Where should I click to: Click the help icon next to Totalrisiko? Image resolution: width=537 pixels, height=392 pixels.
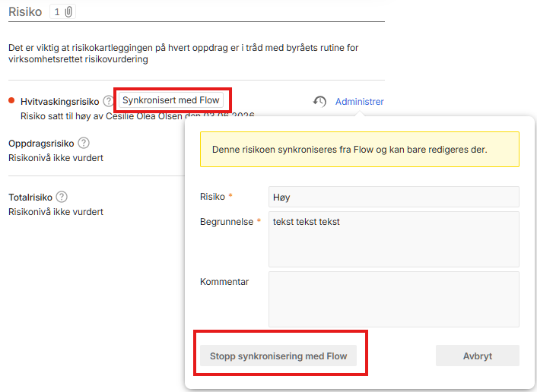point(62,197)
